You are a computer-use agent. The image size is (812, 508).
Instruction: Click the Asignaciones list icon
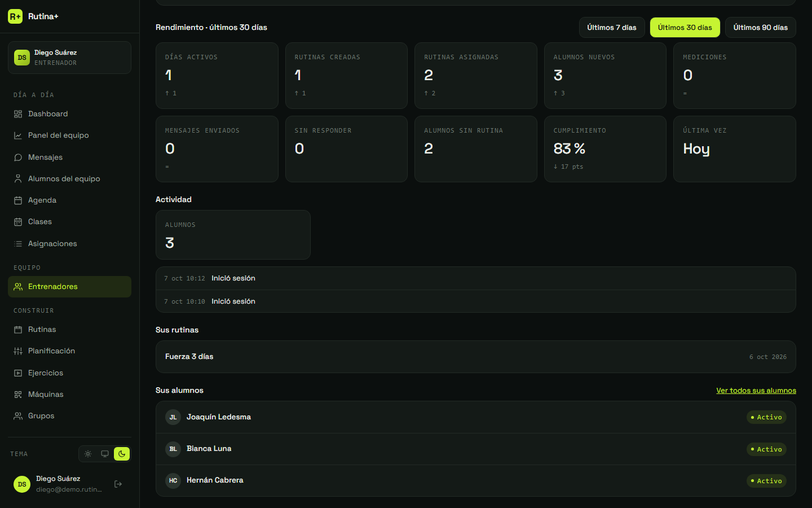(18, 244)
